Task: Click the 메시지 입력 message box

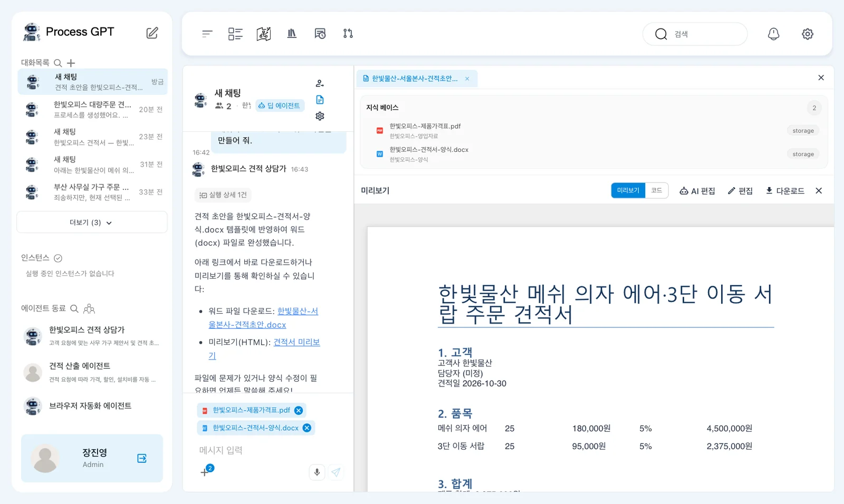Action: pos(269,450)
